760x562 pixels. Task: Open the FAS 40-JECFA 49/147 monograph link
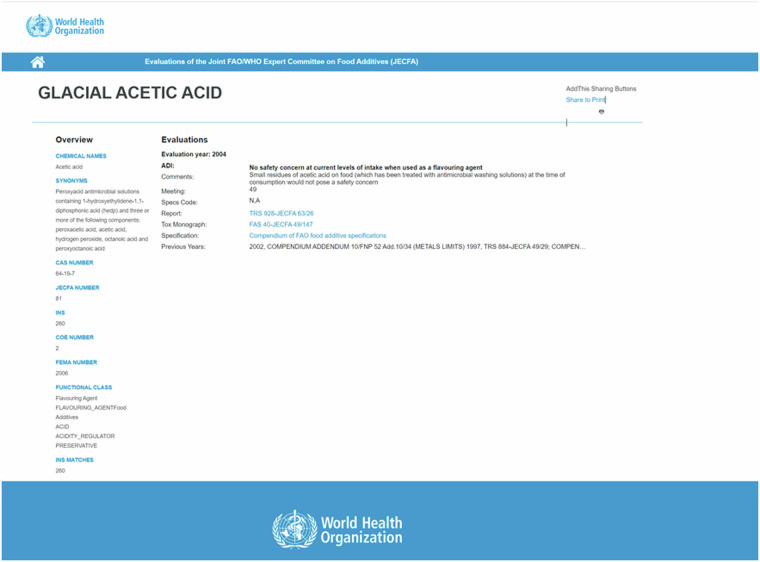point(281,224)
